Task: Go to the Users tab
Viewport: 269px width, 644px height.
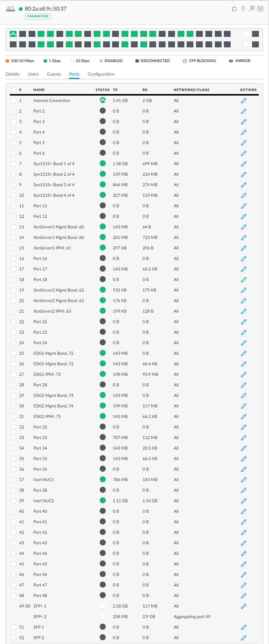Action: [x=33, y=74]
